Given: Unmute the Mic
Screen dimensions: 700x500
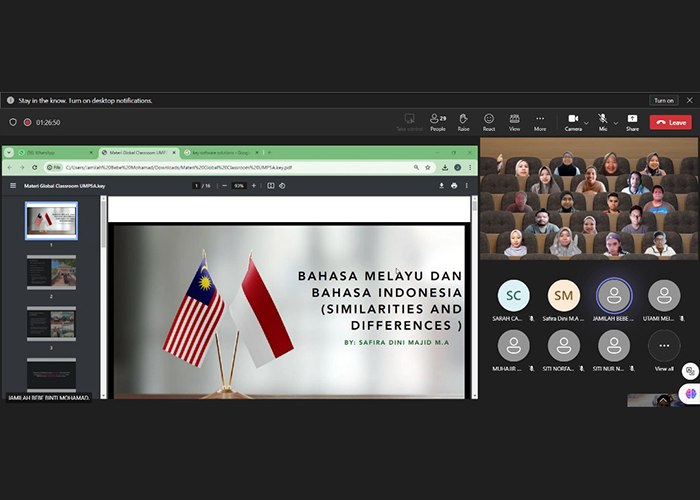Looking at the screenshot, I should (x=603, y=122).
